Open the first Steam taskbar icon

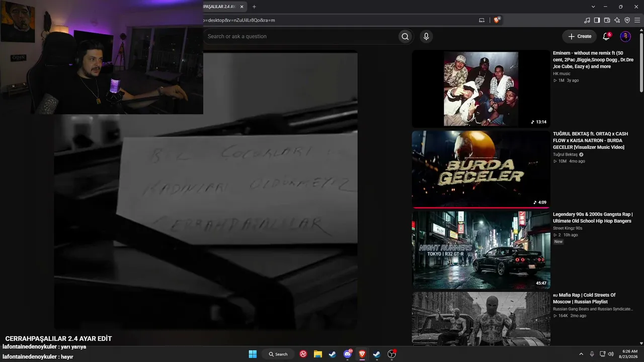click(x=333, y=354)
